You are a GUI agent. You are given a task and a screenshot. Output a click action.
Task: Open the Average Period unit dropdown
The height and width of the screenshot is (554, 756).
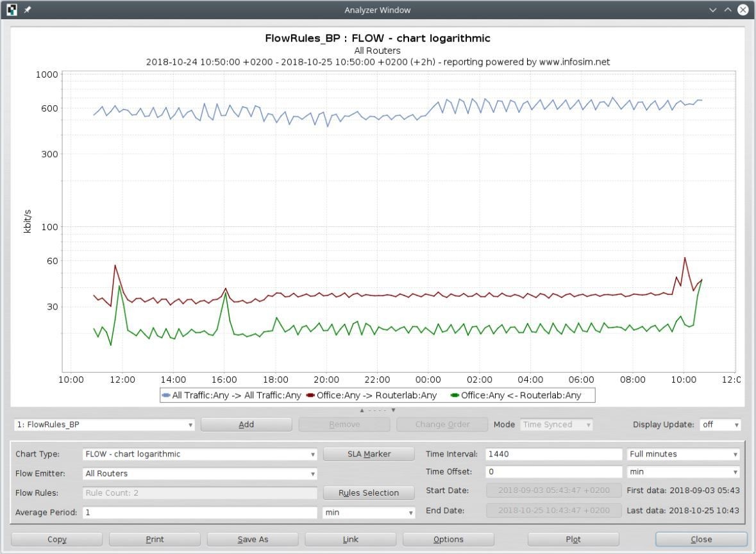[369, 513]
